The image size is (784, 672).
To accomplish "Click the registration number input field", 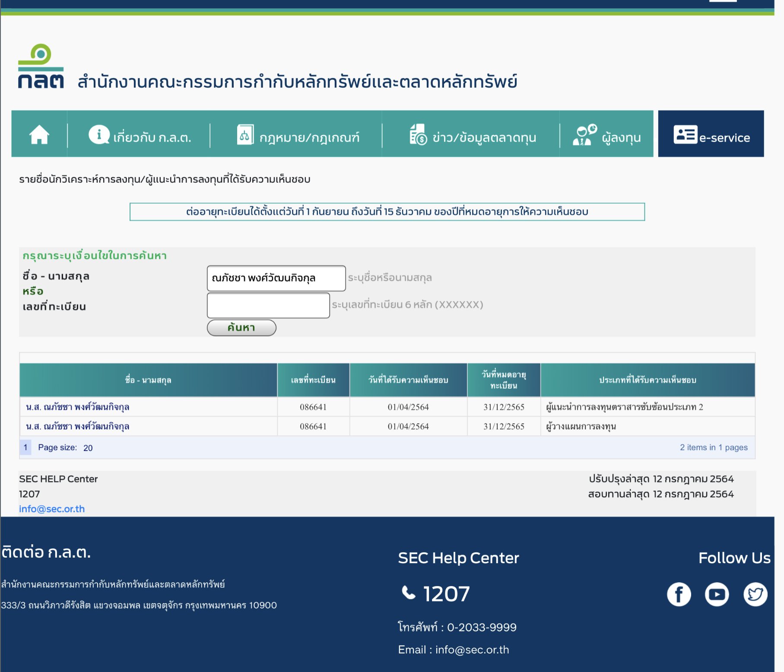I will (x=268, y=305).
